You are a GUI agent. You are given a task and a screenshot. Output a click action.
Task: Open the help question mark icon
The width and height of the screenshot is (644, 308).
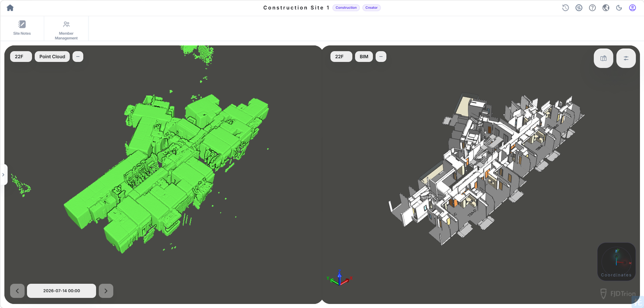click(x=593, y=8)
